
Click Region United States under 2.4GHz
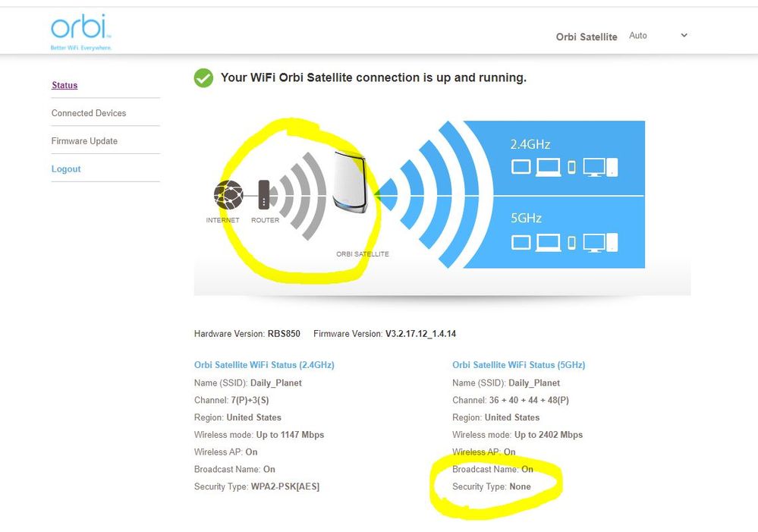tap(237, 417)
